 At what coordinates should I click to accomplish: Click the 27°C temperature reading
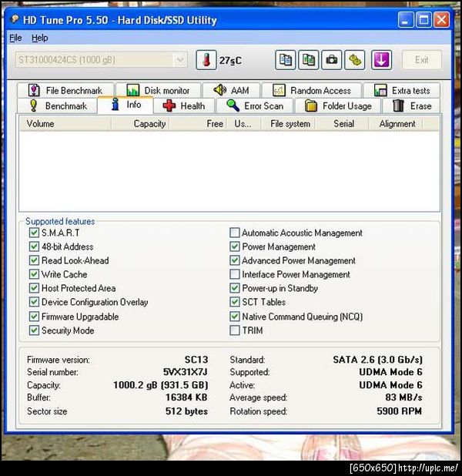[x=230, y=60]
